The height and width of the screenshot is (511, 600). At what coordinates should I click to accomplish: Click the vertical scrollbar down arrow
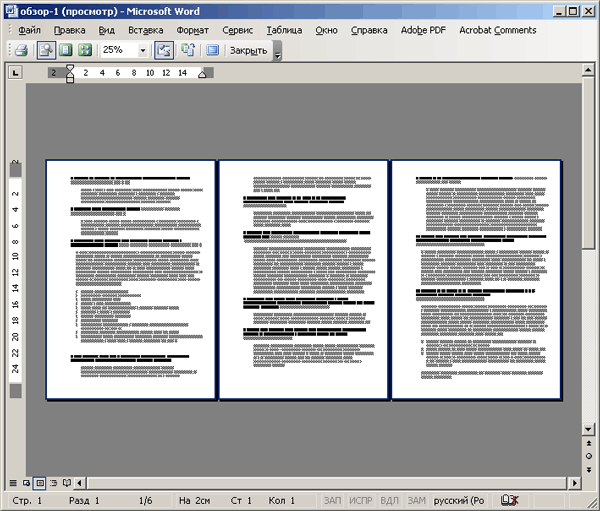(x=588, y=429)
